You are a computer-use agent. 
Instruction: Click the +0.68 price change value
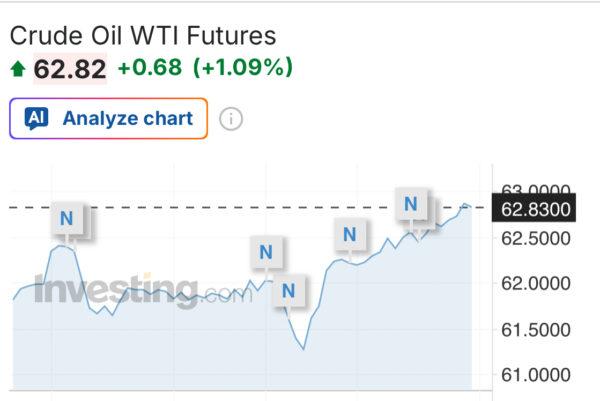149,68
